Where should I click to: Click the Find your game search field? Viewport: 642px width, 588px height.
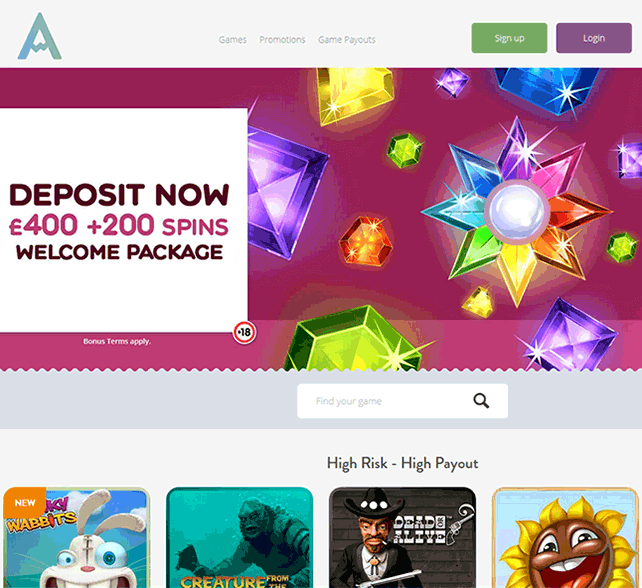click(402, 401)
